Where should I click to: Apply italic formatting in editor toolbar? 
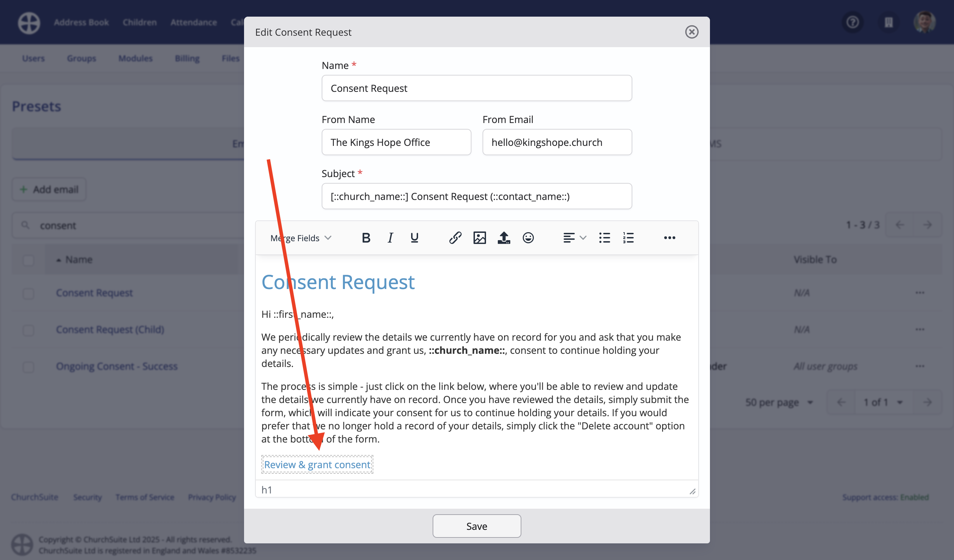pyautogui.click(x=390, y=238)
